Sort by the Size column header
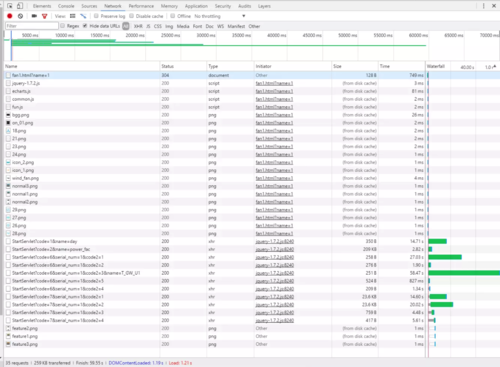This screenshot has width=500, height=367. (x=355, y=66)
